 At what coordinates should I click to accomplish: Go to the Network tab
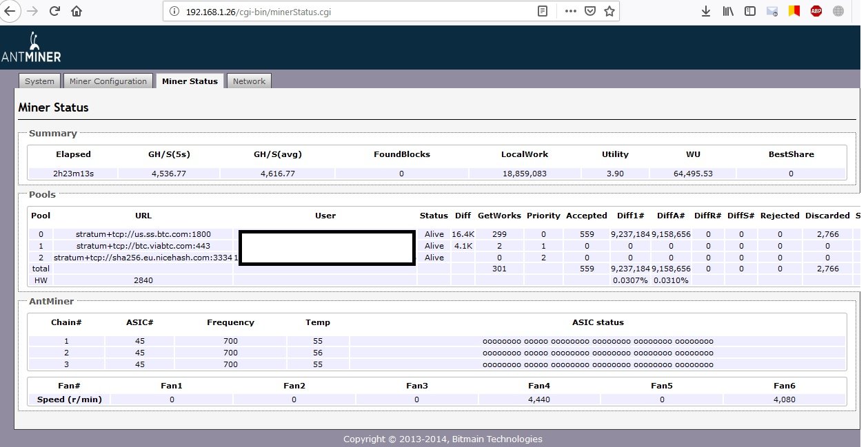pos(249,81)
